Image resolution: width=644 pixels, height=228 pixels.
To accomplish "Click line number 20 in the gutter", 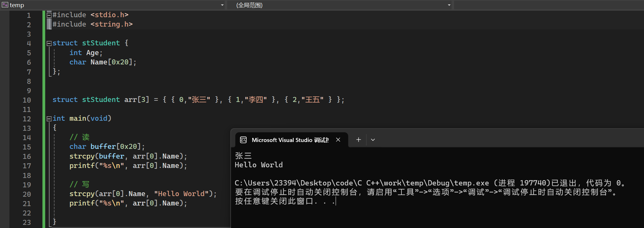I will click(27, 194).
